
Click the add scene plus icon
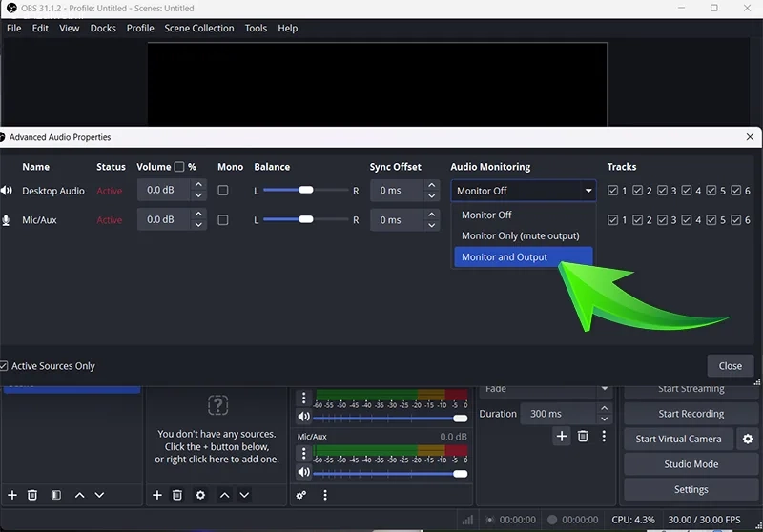tap(12, 495)
